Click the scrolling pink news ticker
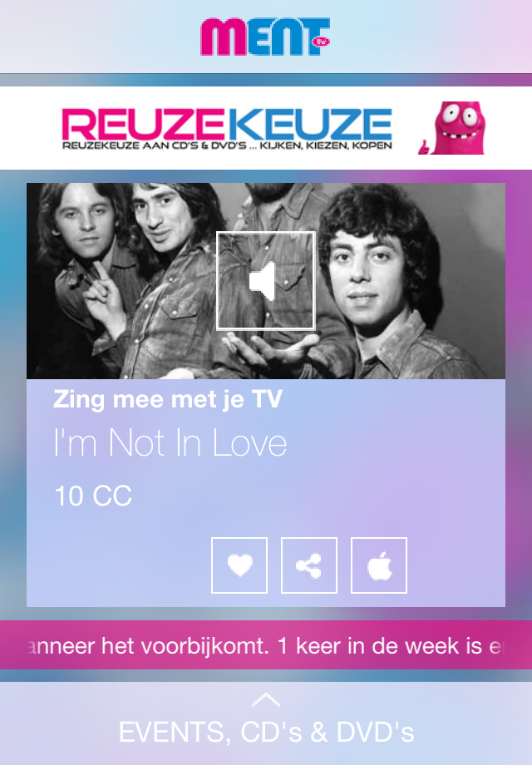This screenshot has width=532, height=765. (x=266, y=645)
